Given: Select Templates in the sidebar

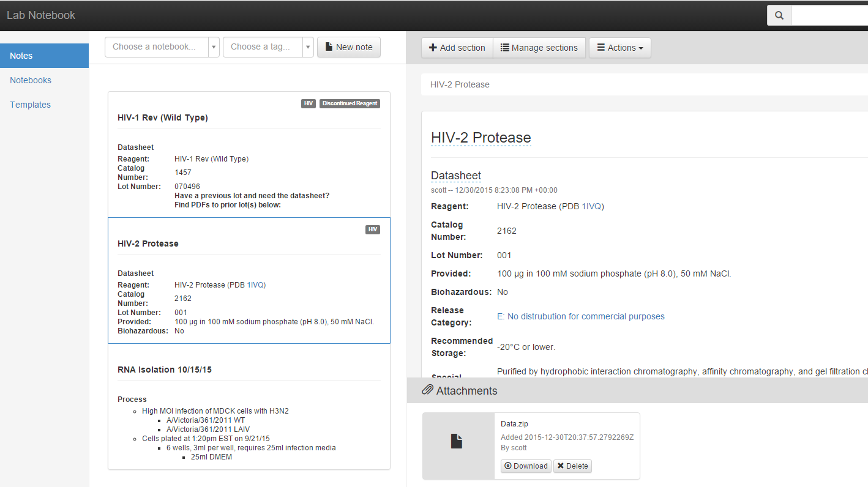Looking at the screenshot, I should click(x=30, y=105).
